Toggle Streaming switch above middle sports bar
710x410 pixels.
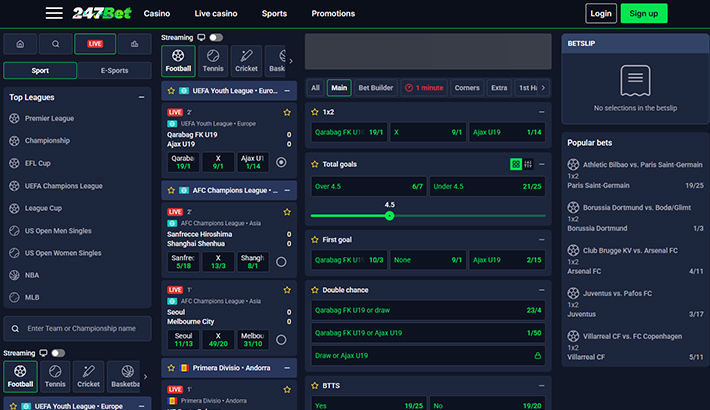click(x=216, y=38)
